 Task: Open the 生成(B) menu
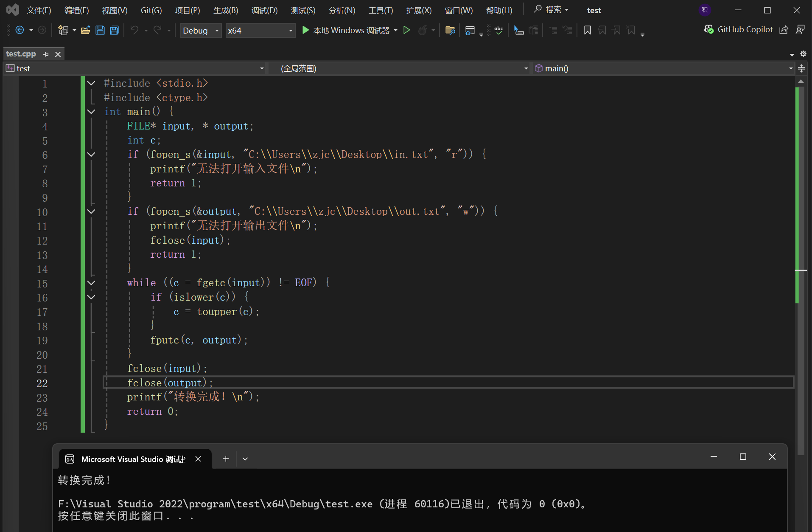click(x=226, y=10)
